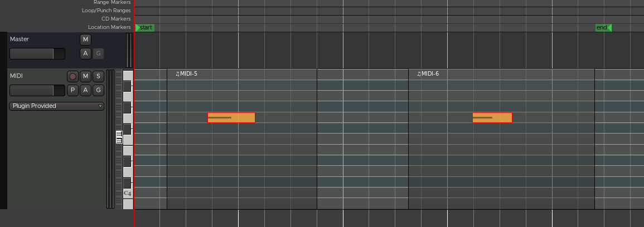Open Master bus automation button

click(85, 53)
